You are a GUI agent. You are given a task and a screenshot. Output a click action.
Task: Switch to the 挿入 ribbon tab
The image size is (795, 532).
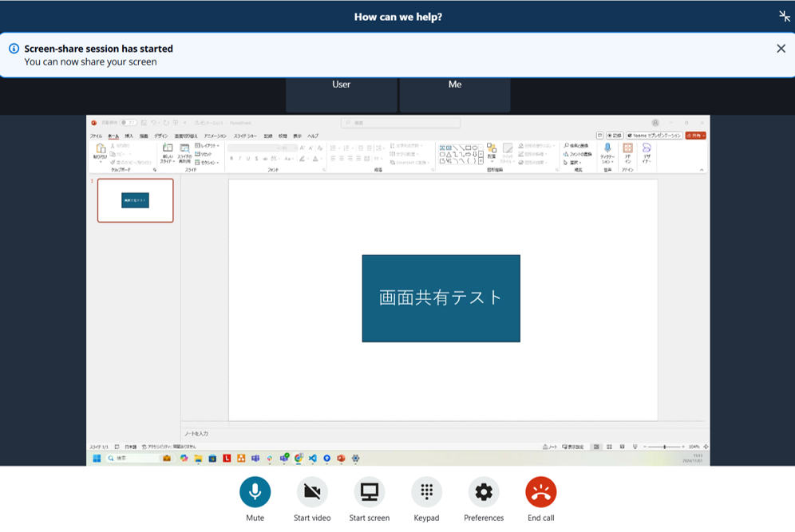click(x=129, y=136)
